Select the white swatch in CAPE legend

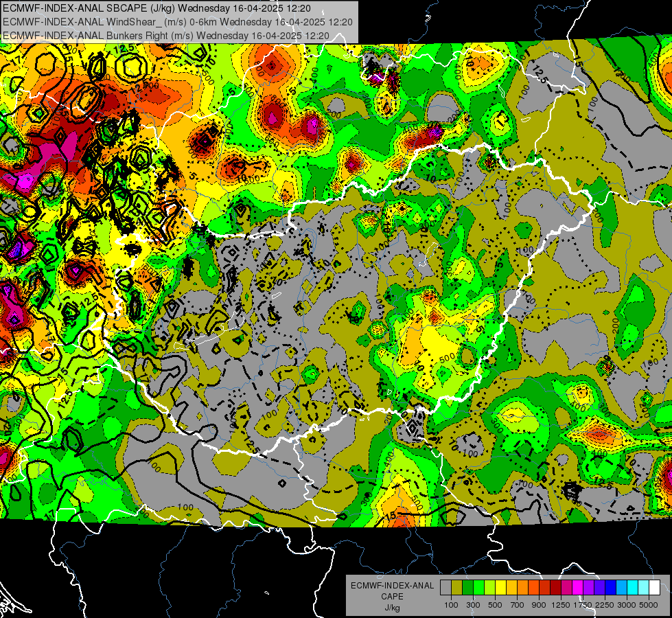pyautogui.click(x=654, y=588)
